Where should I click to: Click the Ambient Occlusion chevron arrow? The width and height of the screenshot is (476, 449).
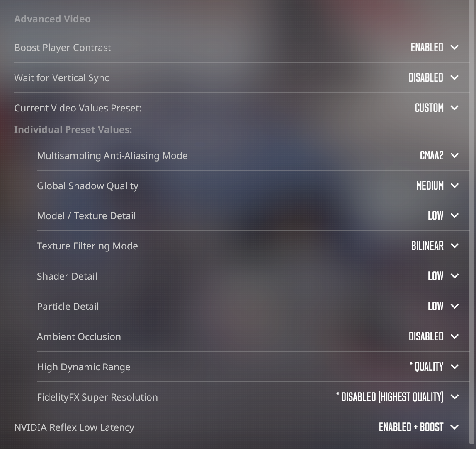click(454, 337)
